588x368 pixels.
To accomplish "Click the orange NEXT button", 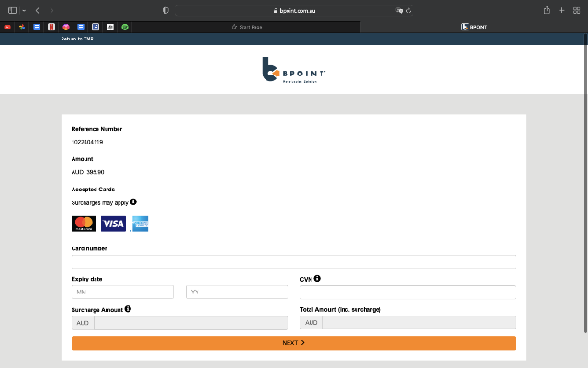I will point(294,343).
